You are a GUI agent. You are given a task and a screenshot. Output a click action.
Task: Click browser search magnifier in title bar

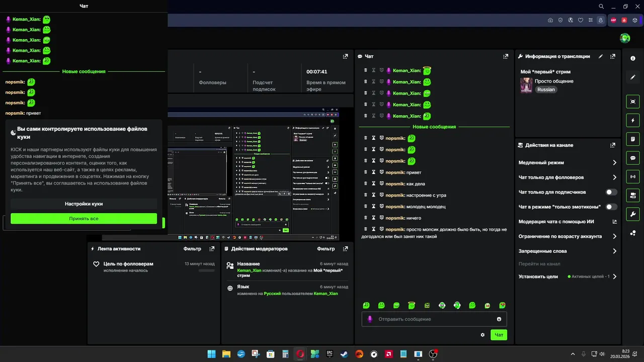tap(601, 7)
